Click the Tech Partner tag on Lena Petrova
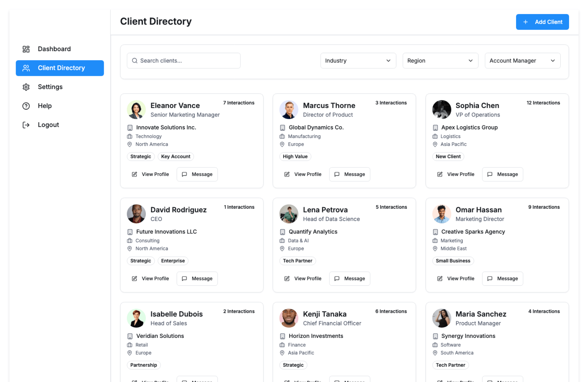The height and width of the screenshot is (382, 588). [297, 261]
